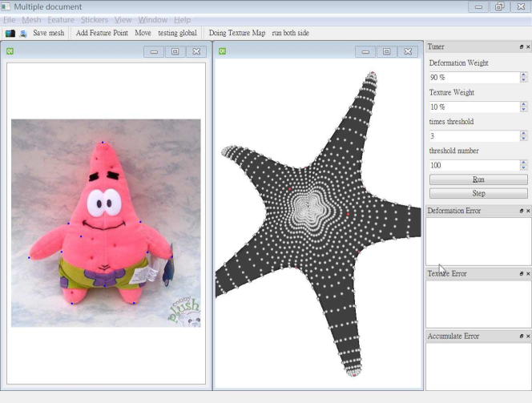Click testing global in the toolbar
The width and height of the screenshot is (532, 403).
tap(177, 33)
